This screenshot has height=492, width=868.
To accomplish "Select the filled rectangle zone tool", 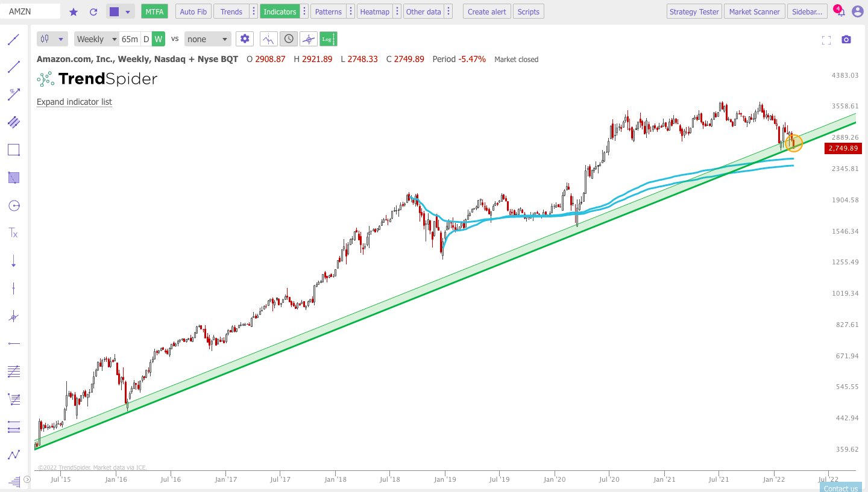I will 13,178.
